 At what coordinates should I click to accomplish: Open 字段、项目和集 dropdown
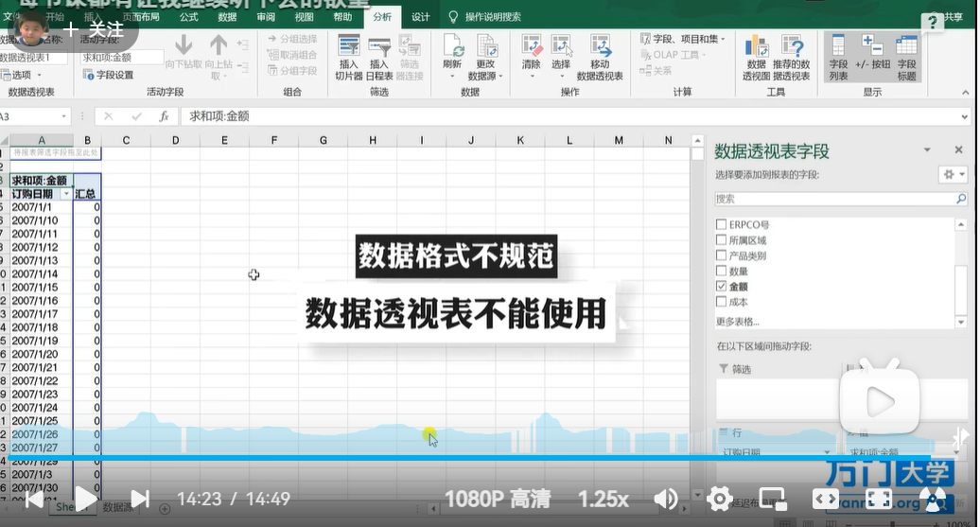click(683, 39)
